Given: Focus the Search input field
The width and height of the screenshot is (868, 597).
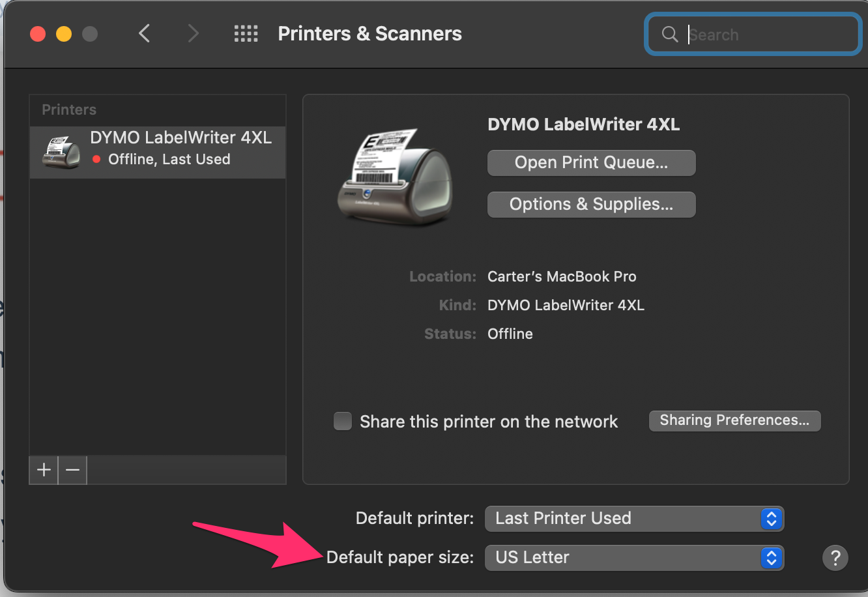Looking at the screenshot, I should tap(753, 35).
